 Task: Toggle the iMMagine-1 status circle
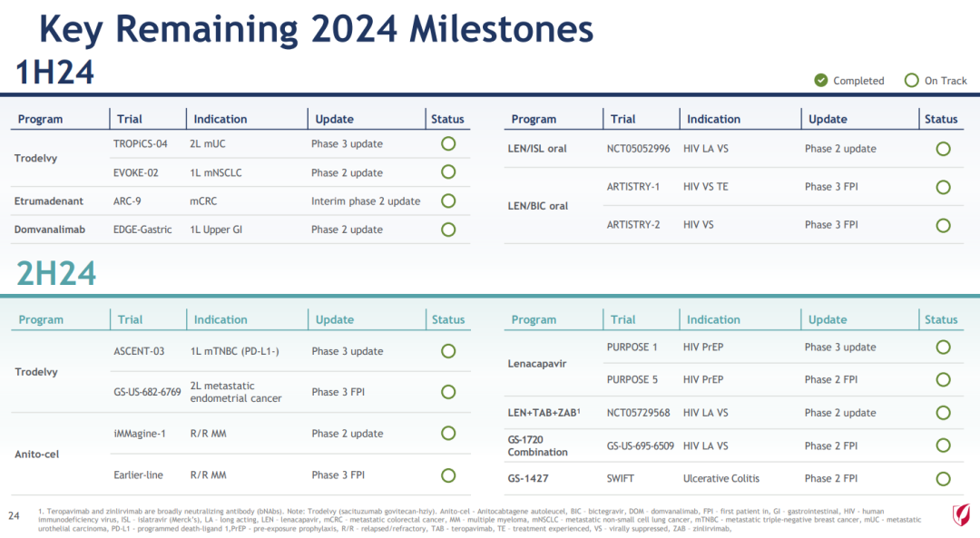(x=448, y=434)
